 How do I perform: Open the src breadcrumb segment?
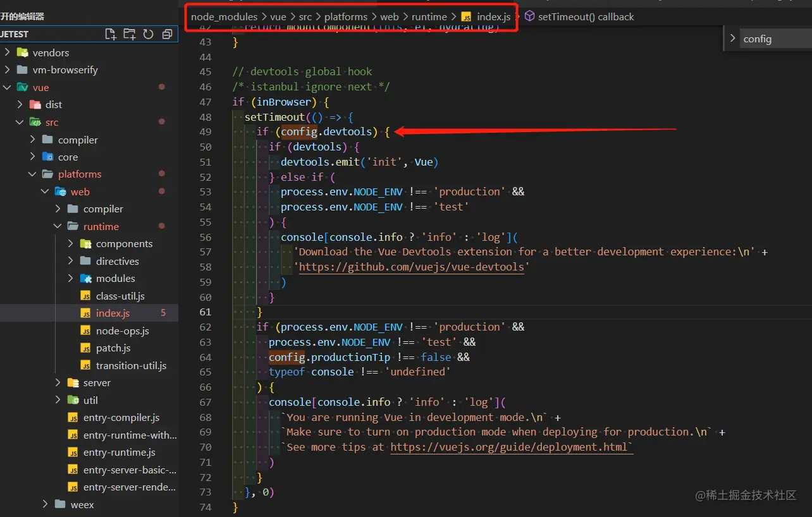(x=305, y=17)
